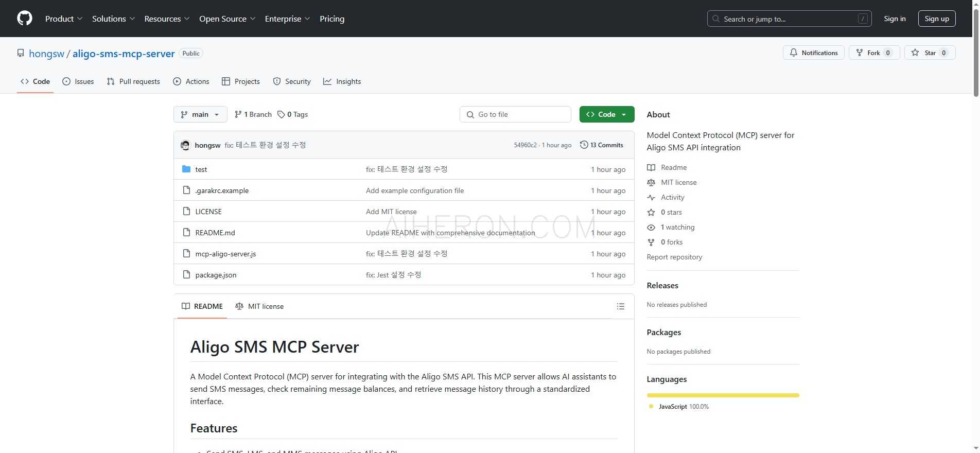Click the file icon beside LICENSE
This screenshot has width=980, height=453.
[x=186, y=211]
